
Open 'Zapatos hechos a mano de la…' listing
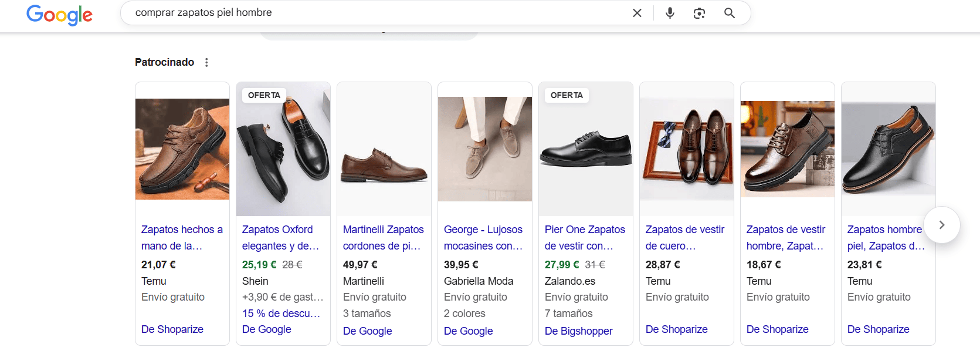(182, 238)
